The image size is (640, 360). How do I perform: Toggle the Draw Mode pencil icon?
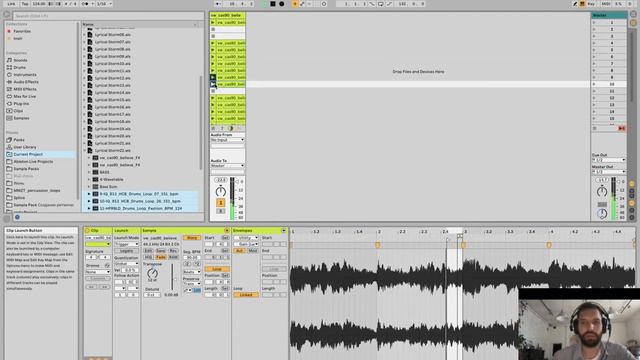(575, 4)
